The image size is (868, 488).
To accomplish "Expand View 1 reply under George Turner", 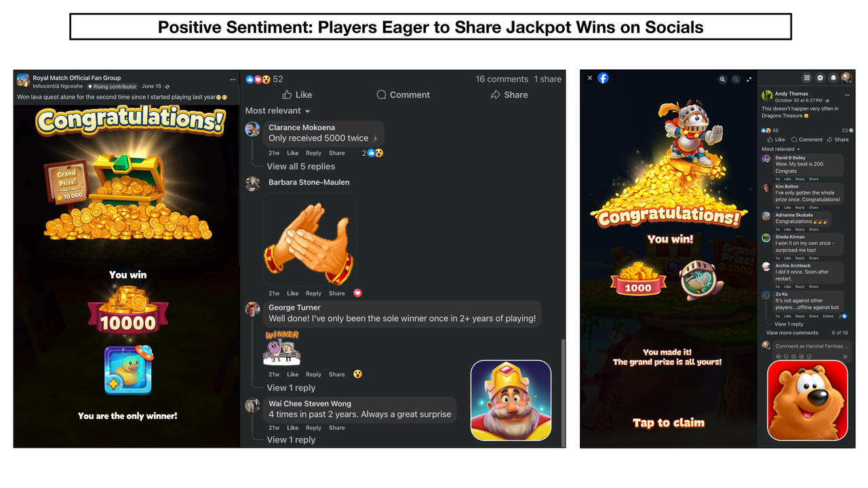I will [x=291, y=388].
